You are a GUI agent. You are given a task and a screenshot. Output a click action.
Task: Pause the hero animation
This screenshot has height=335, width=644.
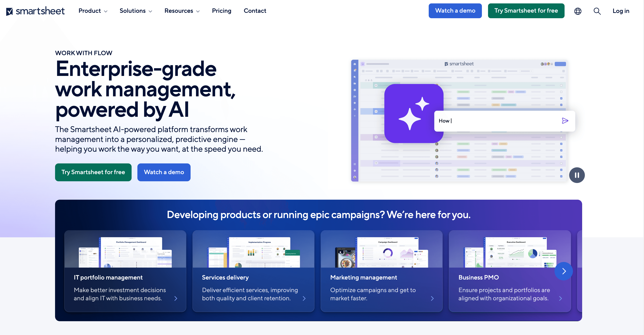(x=577, y=175)
